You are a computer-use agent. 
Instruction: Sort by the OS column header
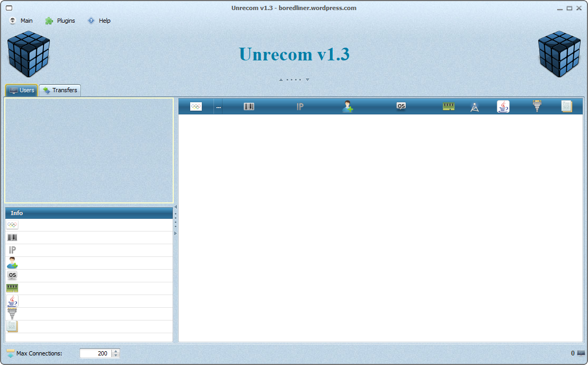pyautogui.click(x=401, y=106)
